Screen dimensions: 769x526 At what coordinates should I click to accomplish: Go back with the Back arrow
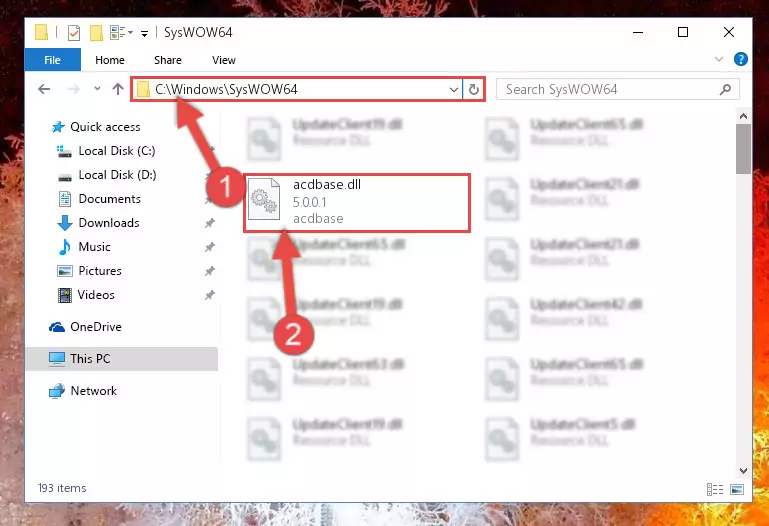pyautogui.click(x=44, y=89)
